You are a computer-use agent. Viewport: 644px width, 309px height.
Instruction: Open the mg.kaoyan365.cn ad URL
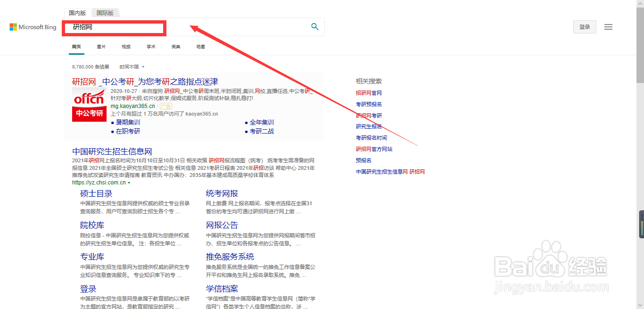[x=132, y=106]
